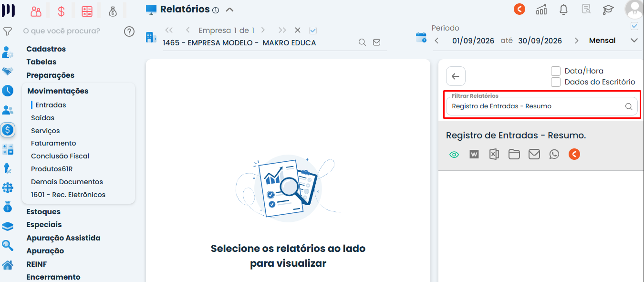Image resolution: width=644 pixels, height=282 pixels.
Task: Select Serviços under Movimentações
Action: (x=45, y=130)
